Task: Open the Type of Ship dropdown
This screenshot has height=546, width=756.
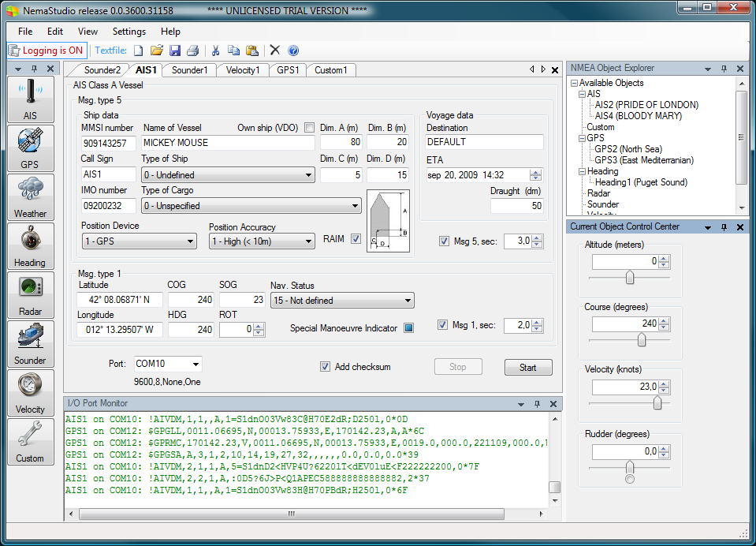Action: [228, 175]
